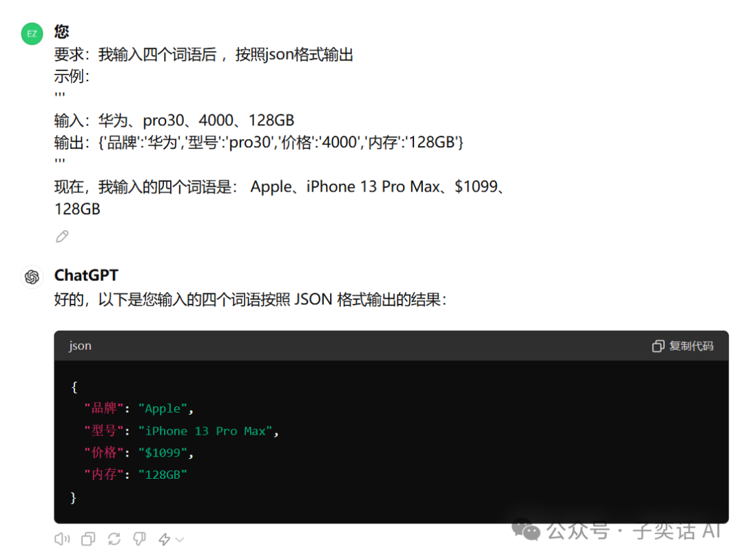Click the read aloud speaker icon
This screenshot has width=744, height=560.
(x=62, y=539)
